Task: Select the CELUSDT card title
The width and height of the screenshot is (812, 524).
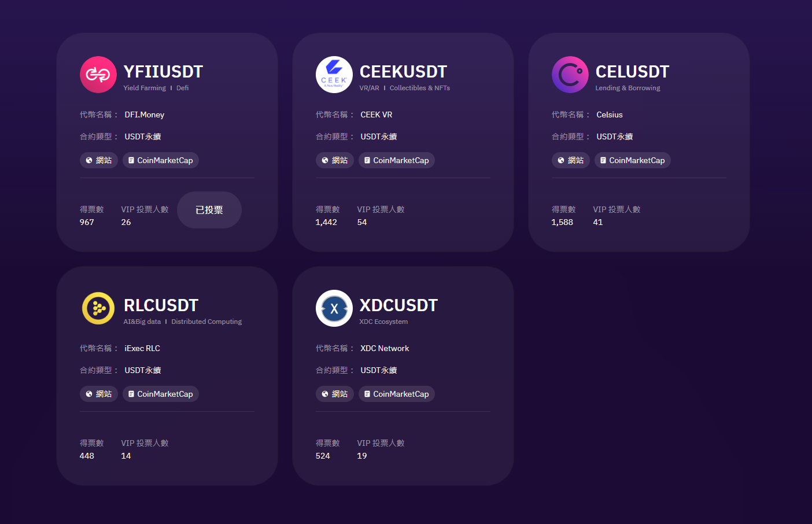Action: pos(632,72)
